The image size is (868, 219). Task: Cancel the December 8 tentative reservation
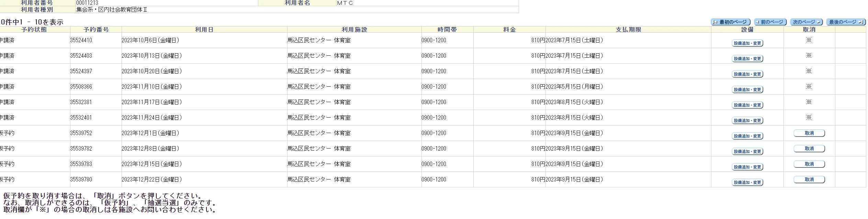pyautogui.click(x=809, y=149)
